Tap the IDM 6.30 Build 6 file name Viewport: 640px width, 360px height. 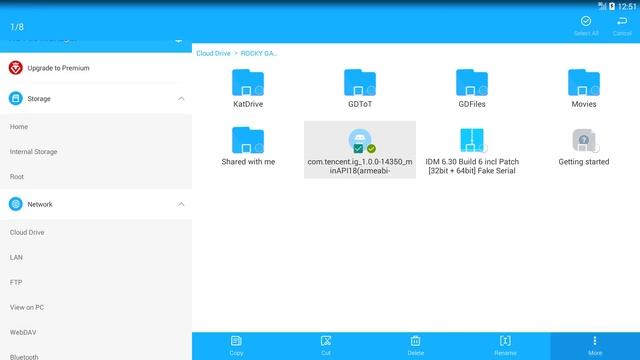pyautogui.click(x=472, y=166)
